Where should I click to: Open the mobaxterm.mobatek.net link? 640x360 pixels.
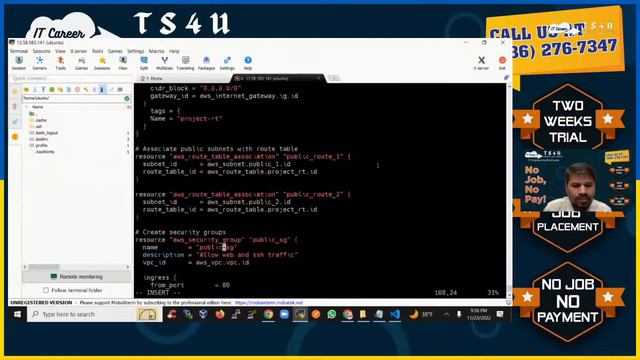[x=269, y=303]
